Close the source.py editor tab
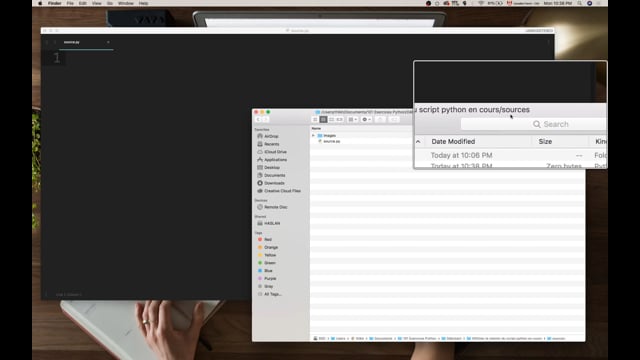Screen dimensions: 640x360 108,42
